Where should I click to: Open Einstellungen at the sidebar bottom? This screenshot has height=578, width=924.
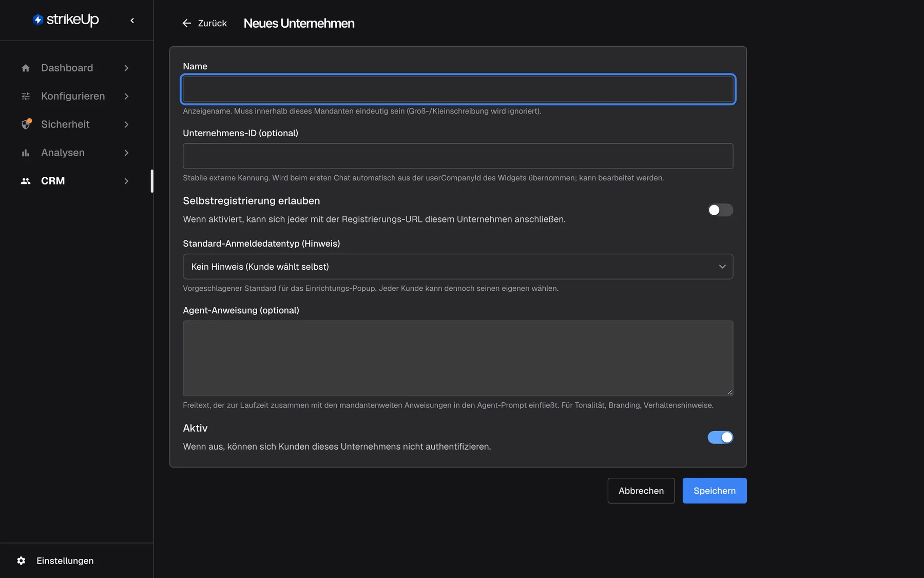point(55,561)
